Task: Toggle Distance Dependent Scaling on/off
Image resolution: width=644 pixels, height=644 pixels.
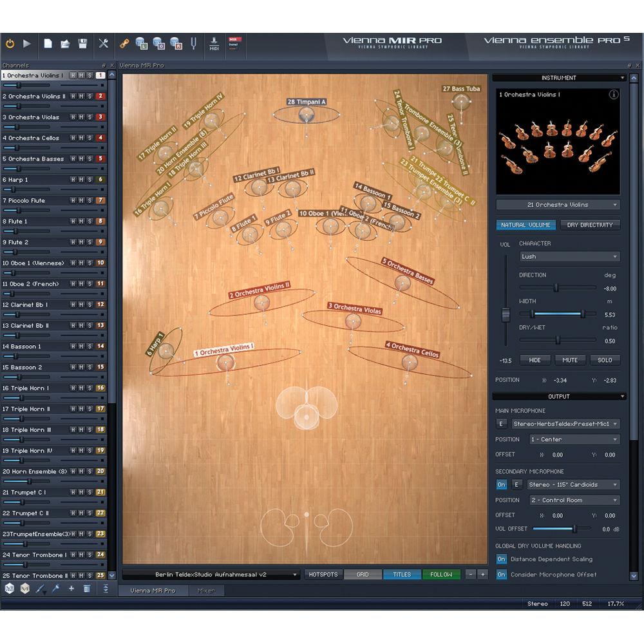Action: 501,559
